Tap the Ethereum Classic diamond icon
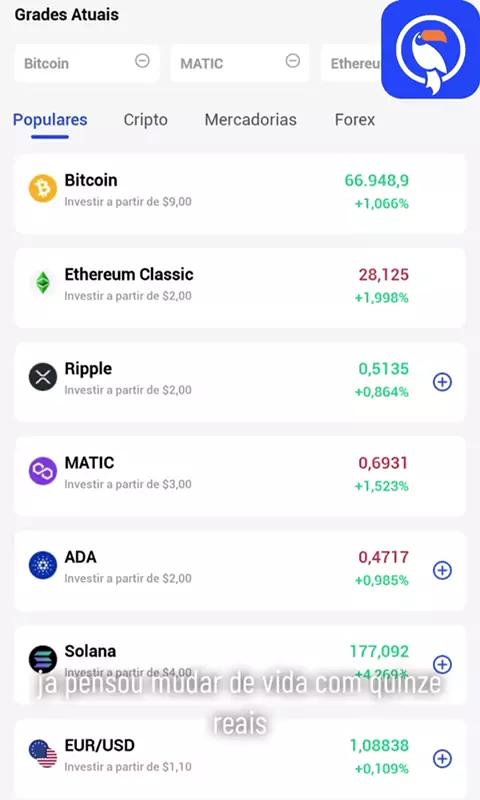480x800 pixels. click(x=43, y=283)
